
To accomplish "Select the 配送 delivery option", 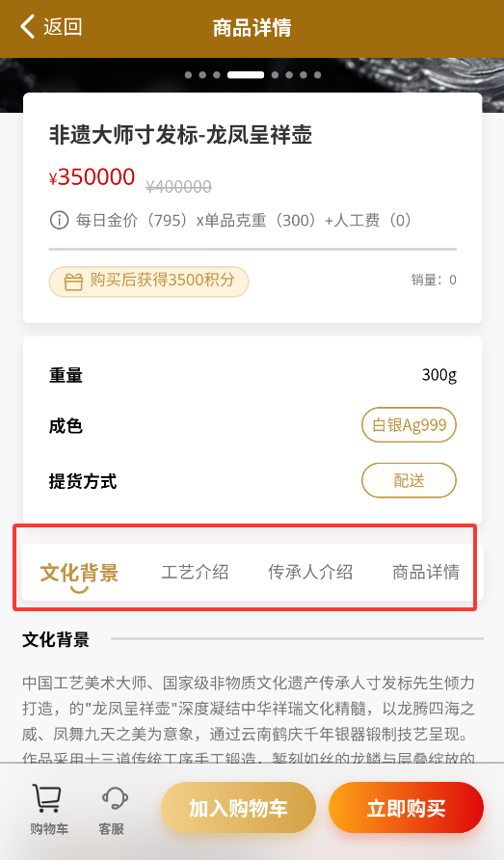I will [409, 480].
